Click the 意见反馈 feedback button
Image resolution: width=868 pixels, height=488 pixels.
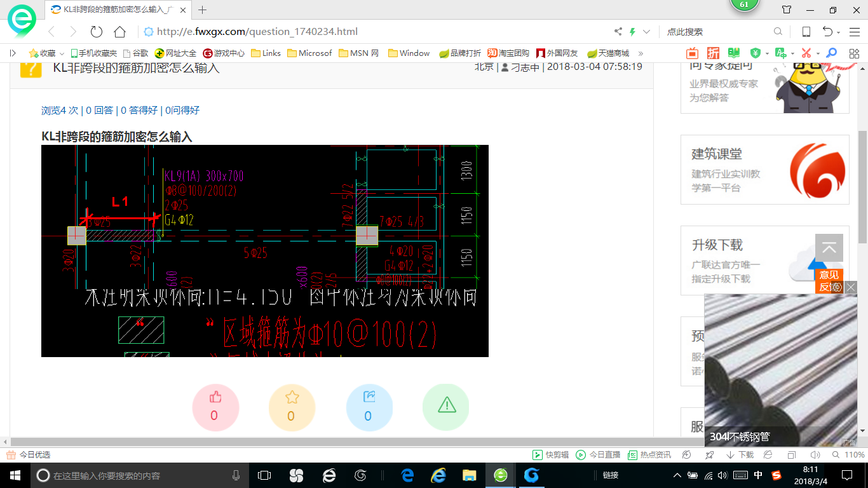tap(829, 281)
